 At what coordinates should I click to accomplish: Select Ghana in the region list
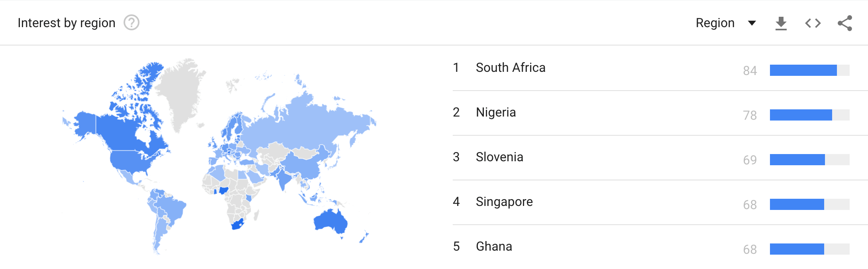pyautogui.click(x=494, y=247)
